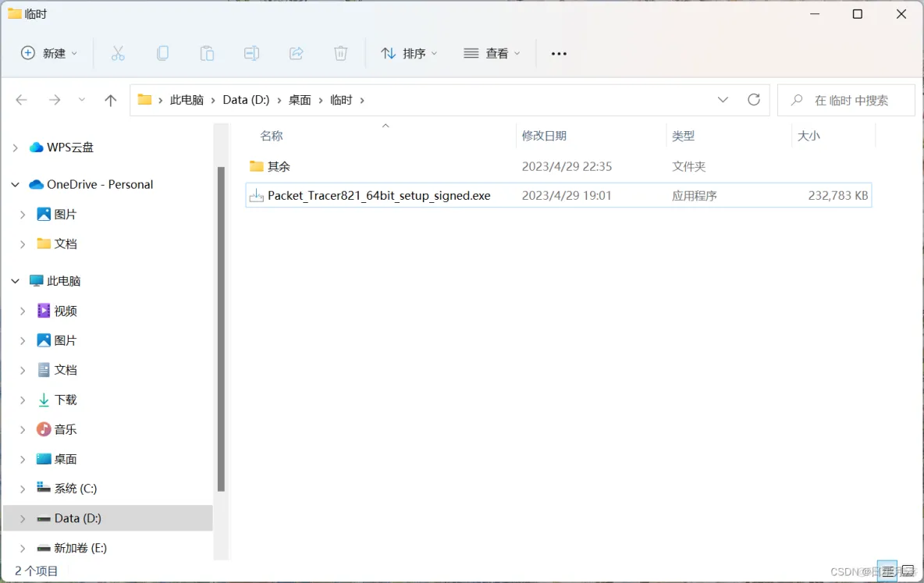The width and height of the screenshot is (924, 583).
Task: Click the Copy icon in toolbar
Action: pyautogui.click(x=162, y=54)
